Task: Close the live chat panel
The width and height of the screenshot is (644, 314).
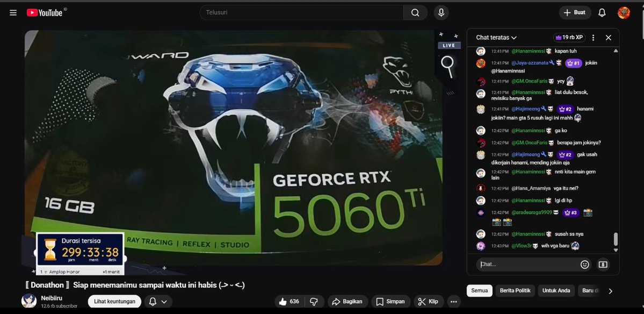Action: 608,38
